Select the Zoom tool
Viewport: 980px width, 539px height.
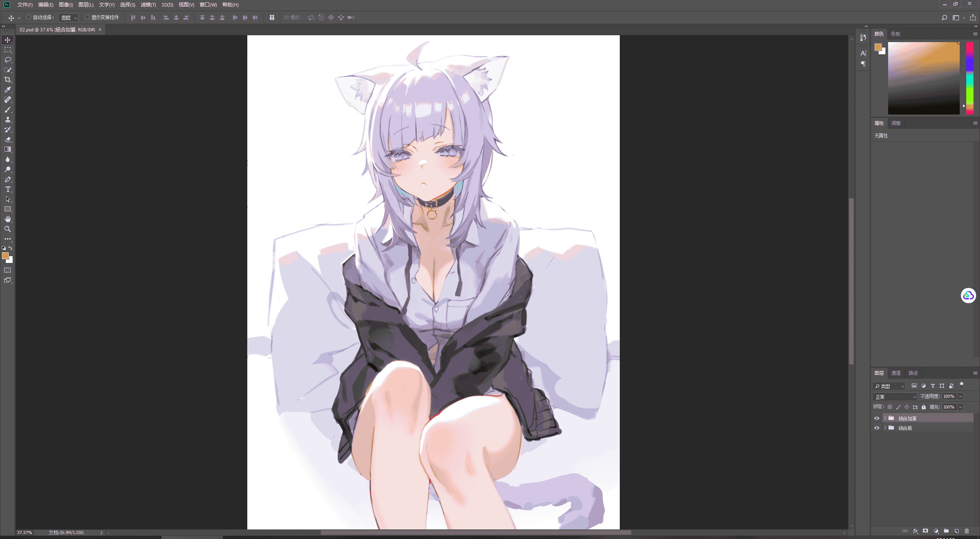click(8, 229)
